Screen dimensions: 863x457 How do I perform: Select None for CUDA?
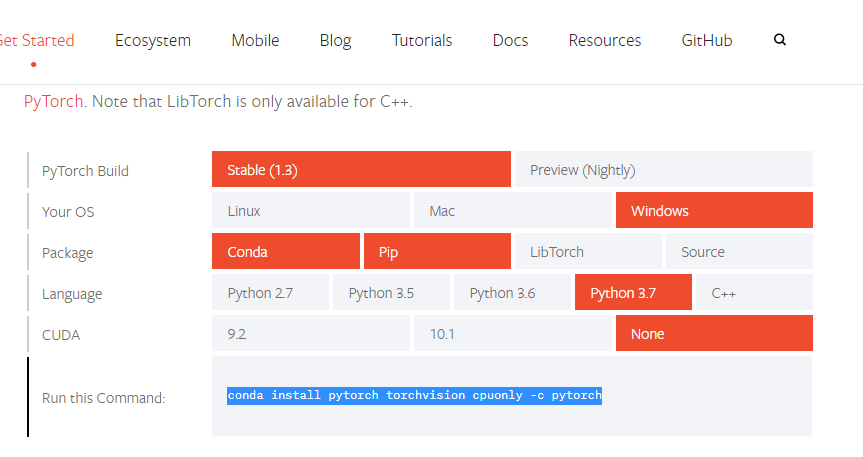714,333
